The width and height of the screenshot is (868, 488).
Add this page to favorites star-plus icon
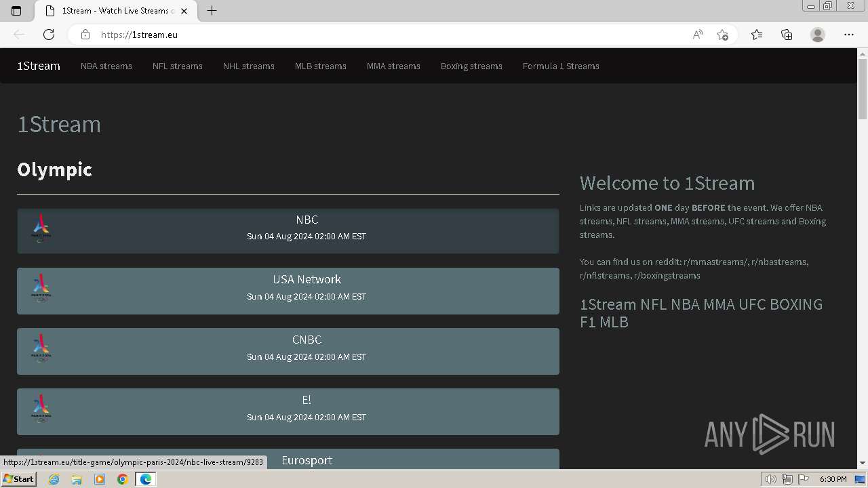[722, 35]
